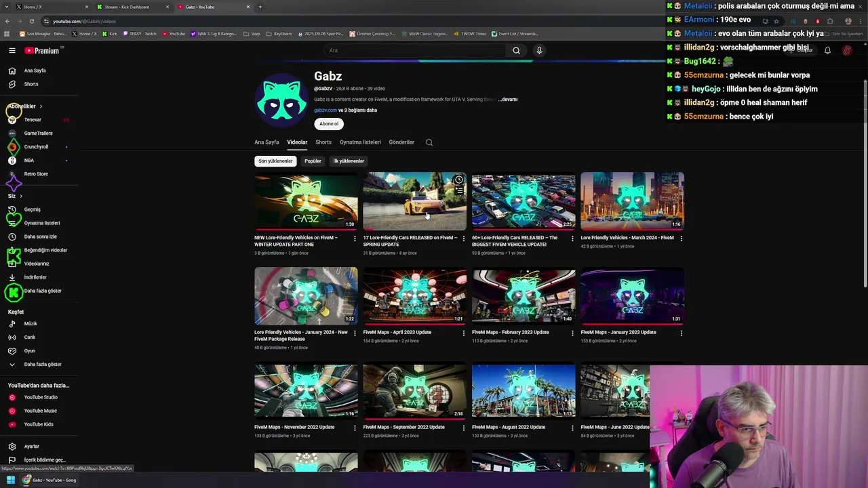Open the YouTube hamburger guide menu
Viewport: 868px width, 488px height.
pyautogui.click(x=12, y=51)
